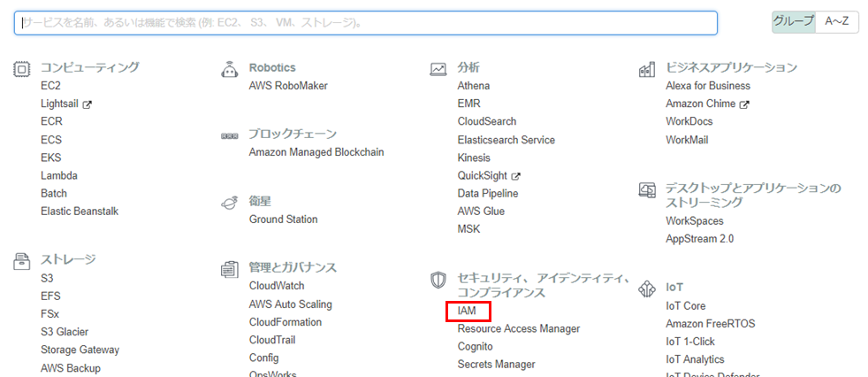Open WorkMail service
868x377 pixels.
(x=687, y=140)
